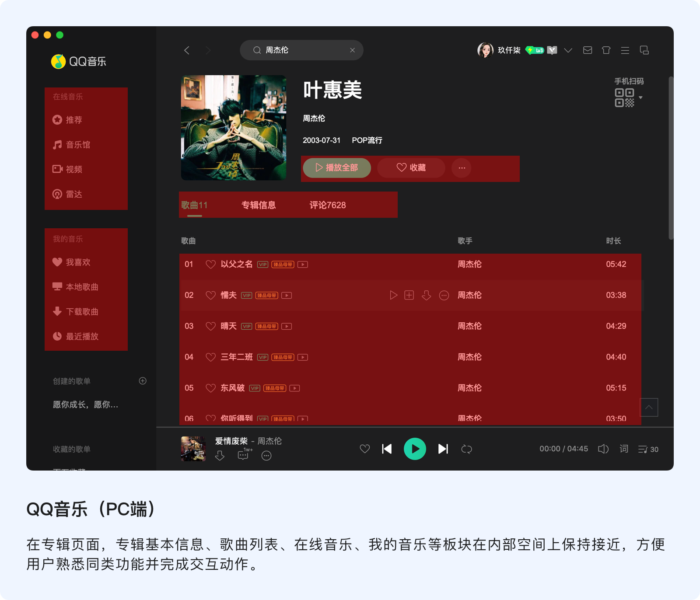The width and height of the screenshot is (700, 600).
Task: Expand the user account dropdown chevron
Action: pos(568,50)
